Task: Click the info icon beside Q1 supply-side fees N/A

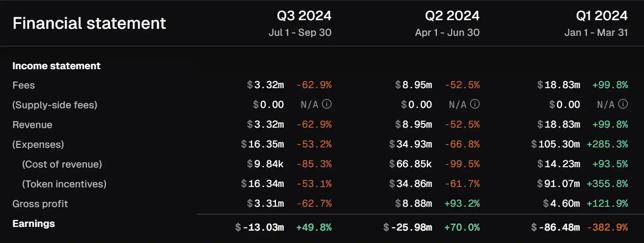Action: pos(623,105)
